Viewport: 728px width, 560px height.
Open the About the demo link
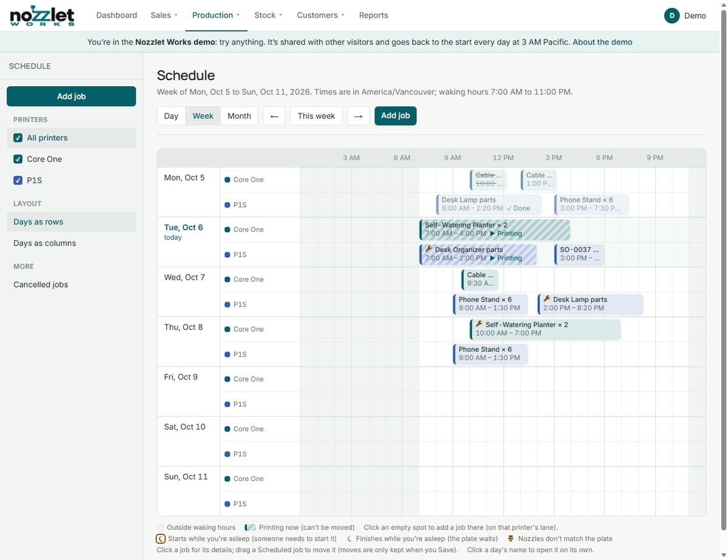tap(602, 42)
